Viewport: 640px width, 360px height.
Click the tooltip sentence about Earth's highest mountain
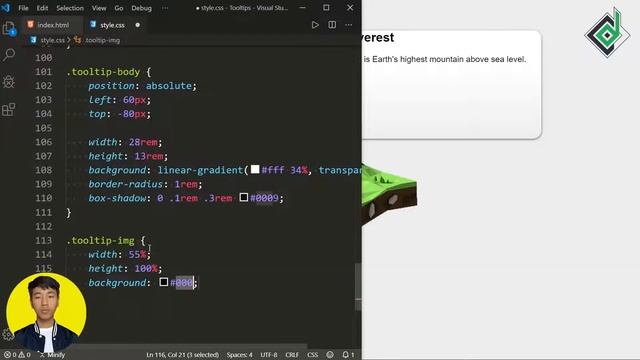(x=444, y=59)
